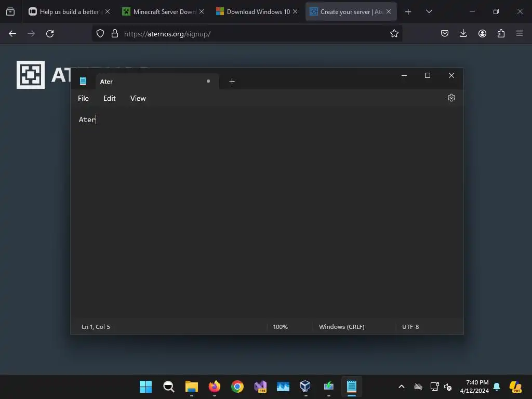Screen dimensions: 532x399
Task: Open the Firefox account icon
Action: click(x=482, y=33)
